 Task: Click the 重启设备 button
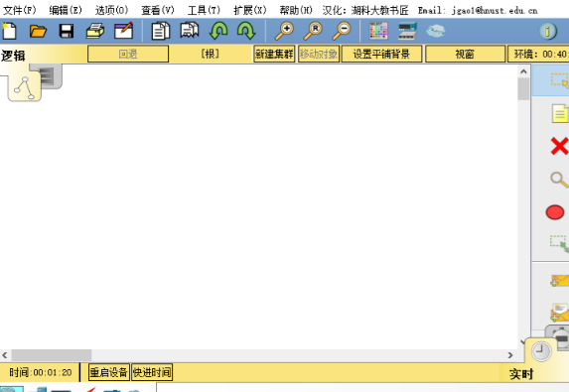click(109, 372)
